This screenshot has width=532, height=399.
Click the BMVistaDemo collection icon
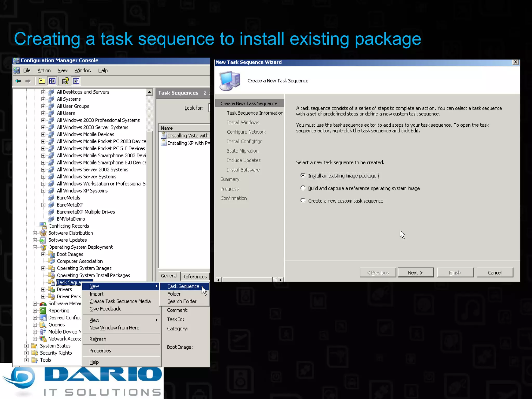[x=51, y=219]
